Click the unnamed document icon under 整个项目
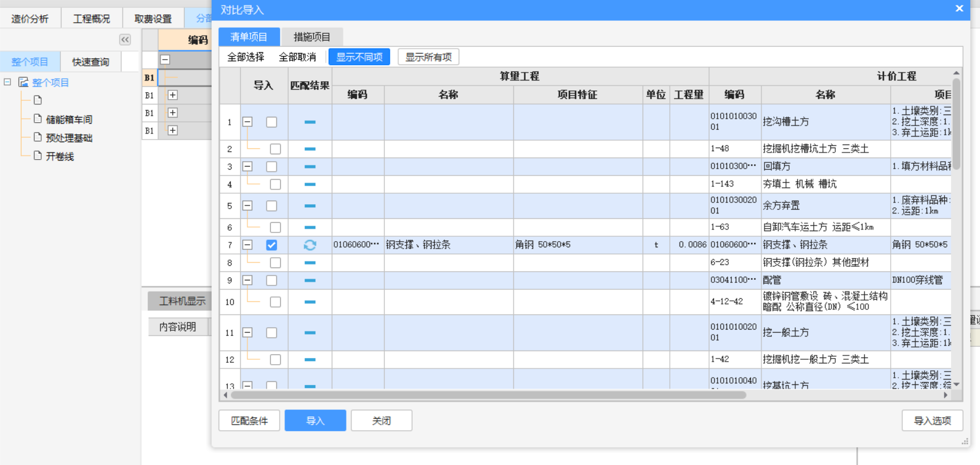 coord(38,100)
